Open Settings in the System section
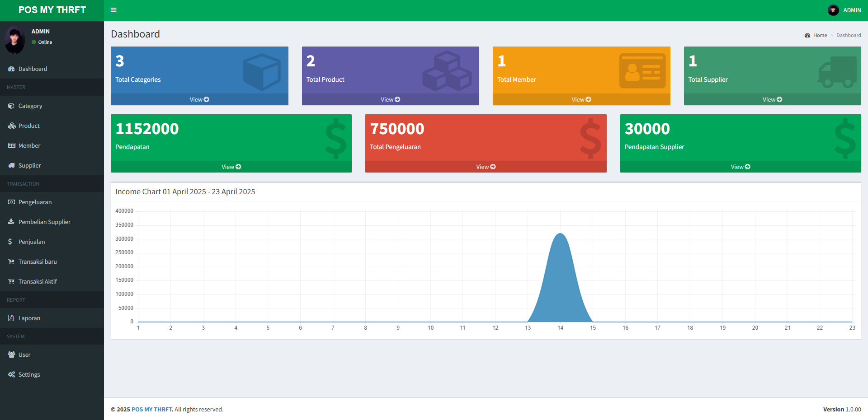This screenshot has width=868, height=420. pyautogui.click(x=29, y=375)
